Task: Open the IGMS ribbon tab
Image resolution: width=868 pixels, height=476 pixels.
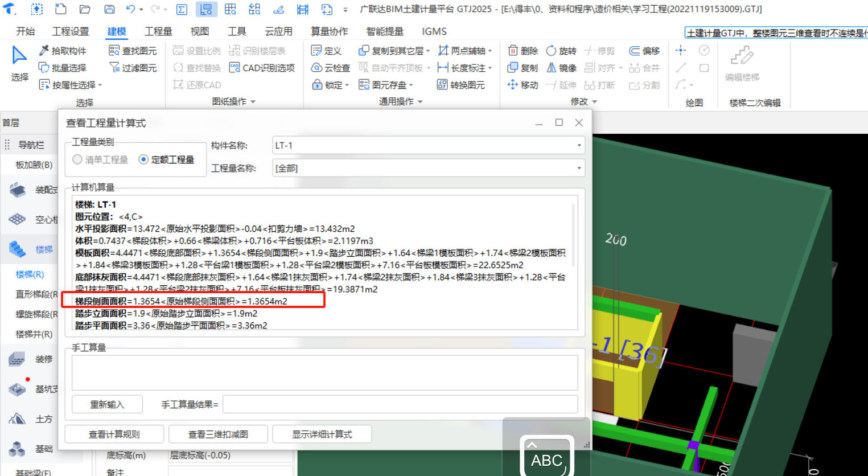Action: click(434, 31)
